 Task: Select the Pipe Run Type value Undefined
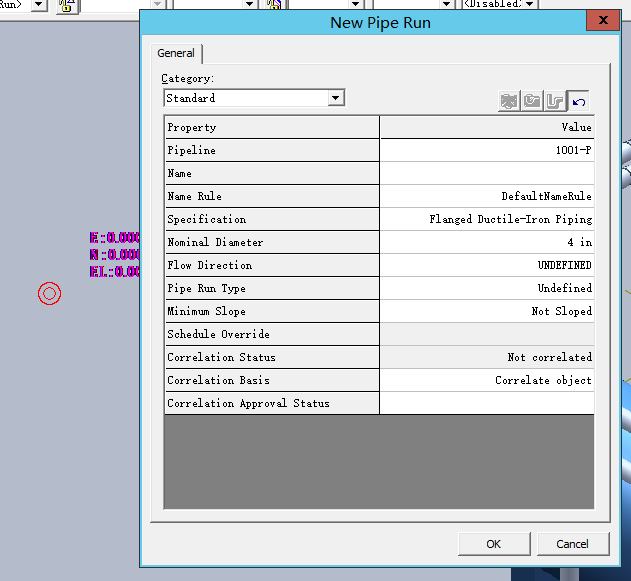point(487,288)
